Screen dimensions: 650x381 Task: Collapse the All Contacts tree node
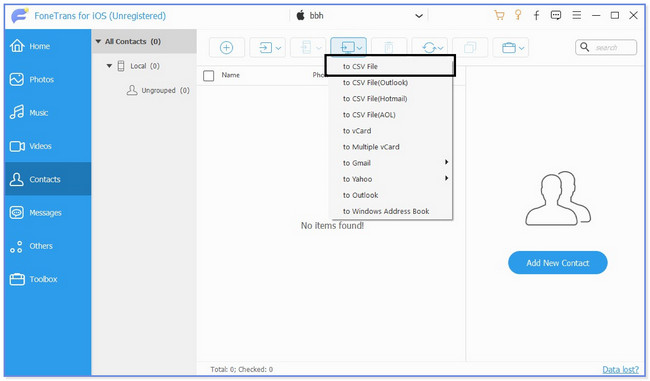[98, 41]
